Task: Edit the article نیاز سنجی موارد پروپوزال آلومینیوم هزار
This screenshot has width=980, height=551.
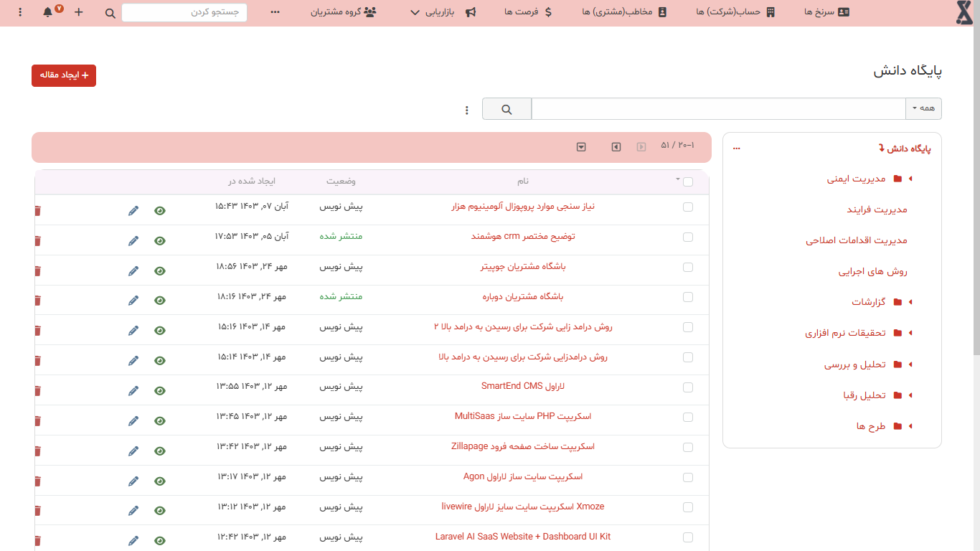Action: 133,210
